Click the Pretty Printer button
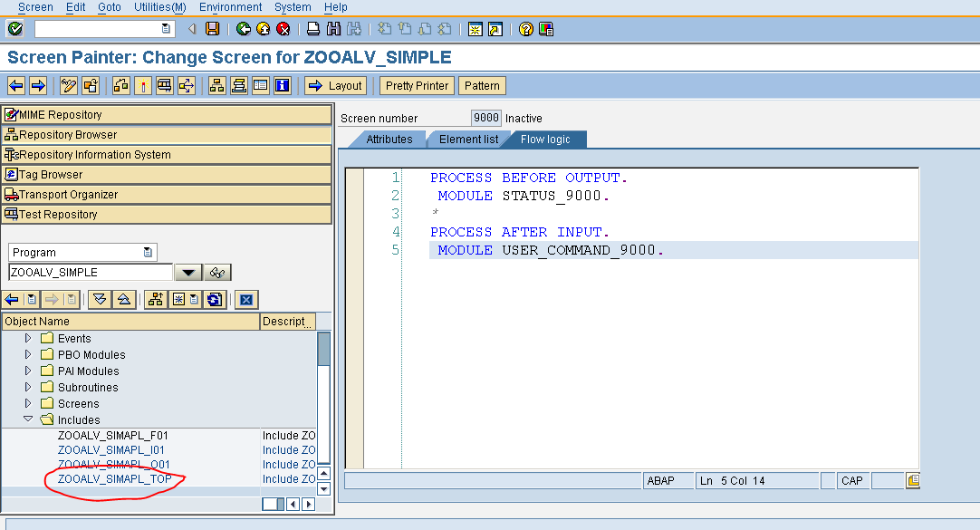The height and width of the screenshot is (530, 980). pyautogui.click(x=416, y=85)
